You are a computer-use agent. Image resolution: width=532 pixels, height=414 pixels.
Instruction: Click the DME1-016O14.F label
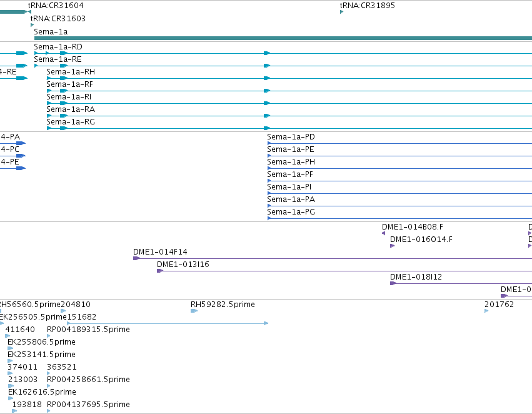421,240
